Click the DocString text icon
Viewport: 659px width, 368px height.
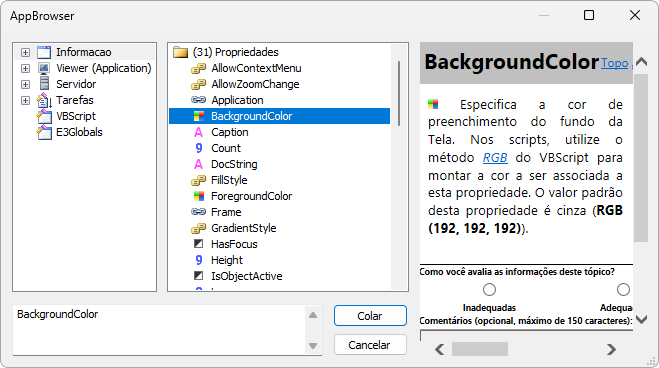(x=198, y=164)
